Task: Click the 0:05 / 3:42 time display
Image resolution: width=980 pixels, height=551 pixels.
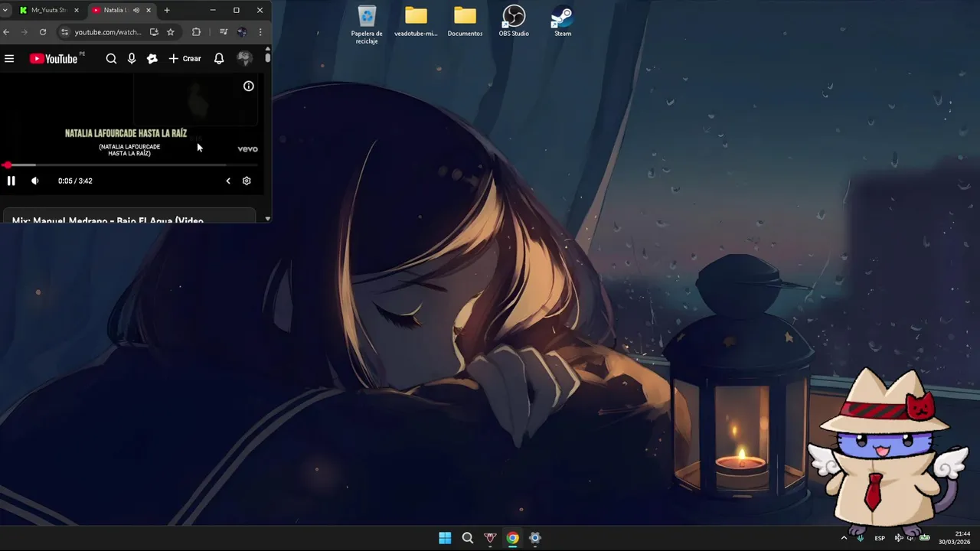Action: click(75, 181)
